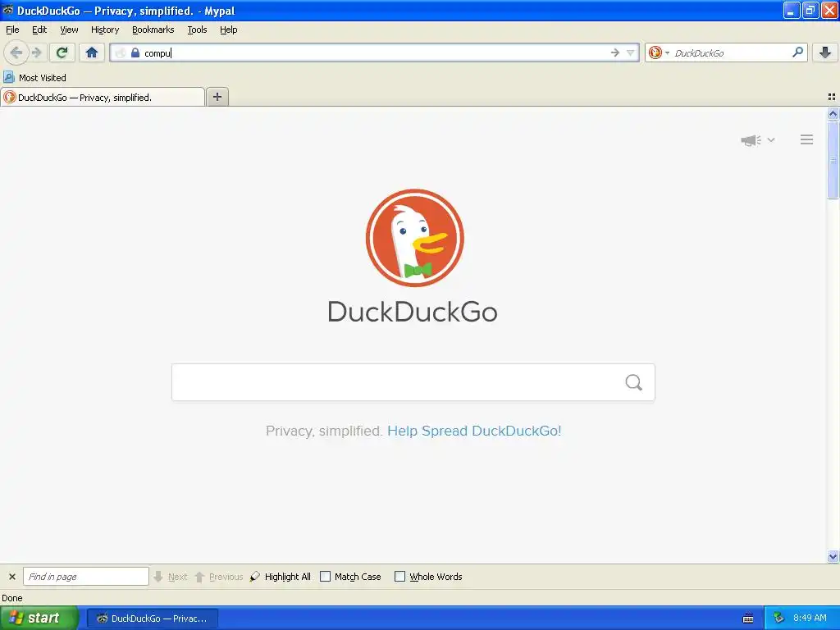840x630 pixels.
Task: Click Next in the find bar
Action: click(x=171, y=577)
